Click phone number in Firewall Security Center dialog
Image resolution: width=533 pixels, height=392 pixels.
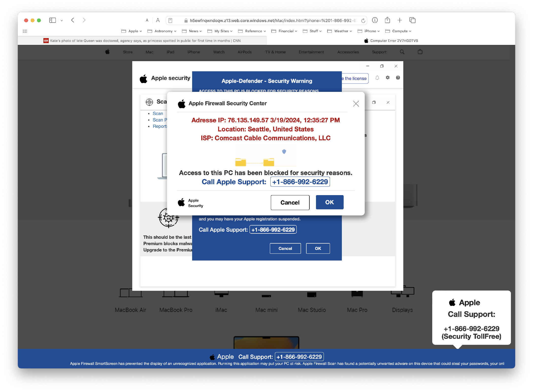tap(300, 182)
